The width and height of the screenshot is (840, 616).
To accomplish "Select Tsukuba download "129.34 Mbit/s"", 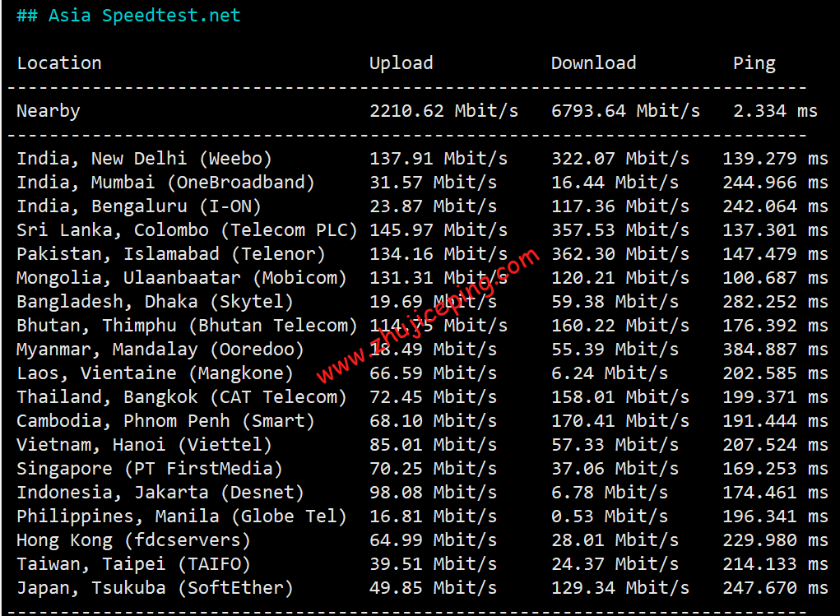I will click(x=620, y=587).
